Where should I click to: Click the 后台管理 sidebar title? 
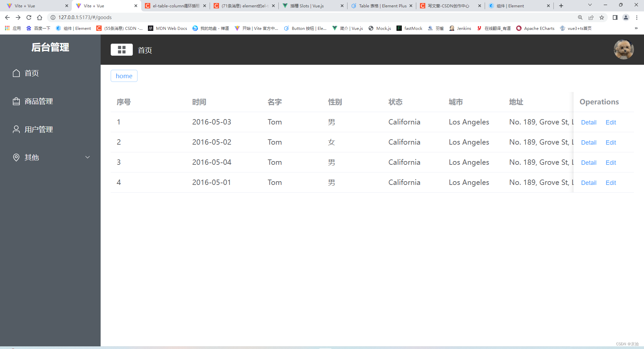pyautogui.click(x=50, y=47)
